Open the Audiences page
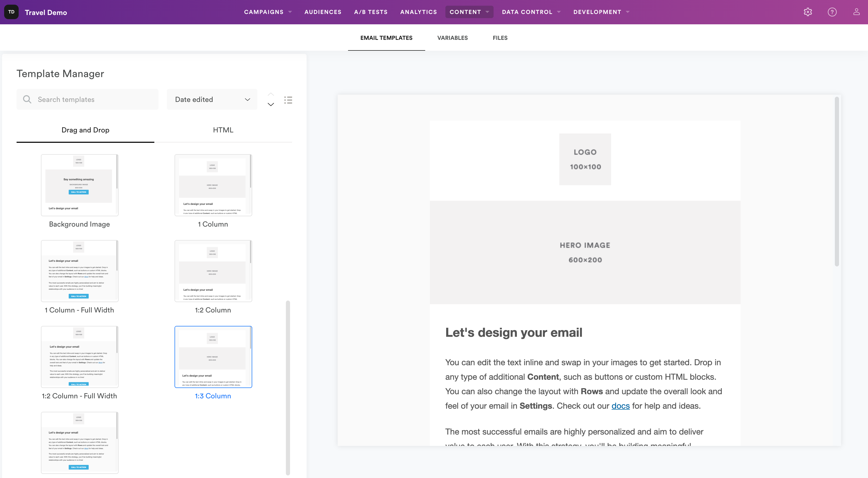868x478 pixels. coord(322,12)
